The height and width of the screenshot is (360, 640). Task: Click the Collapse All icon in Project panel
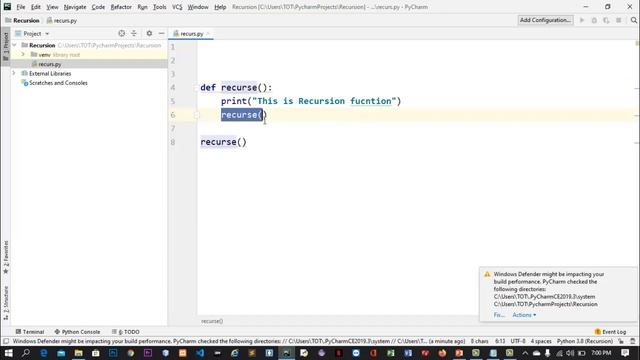[x=134, y=33]
